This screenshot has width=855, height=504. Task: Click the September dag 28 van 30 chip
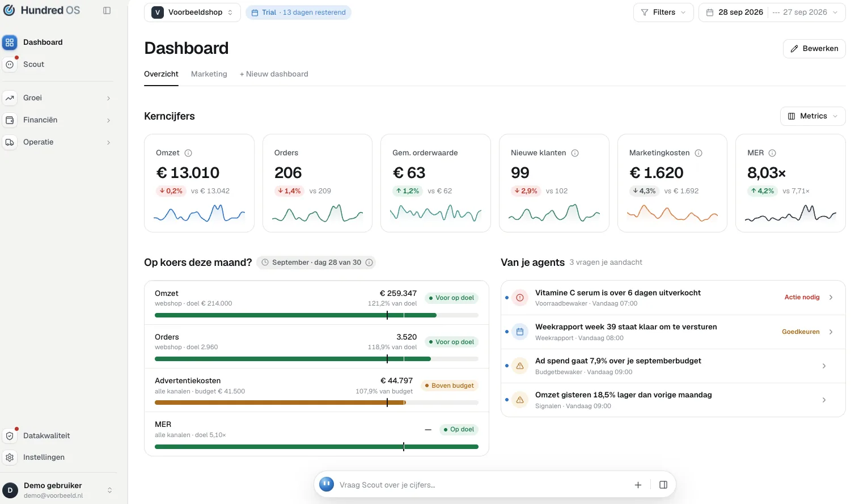point(316,262)
